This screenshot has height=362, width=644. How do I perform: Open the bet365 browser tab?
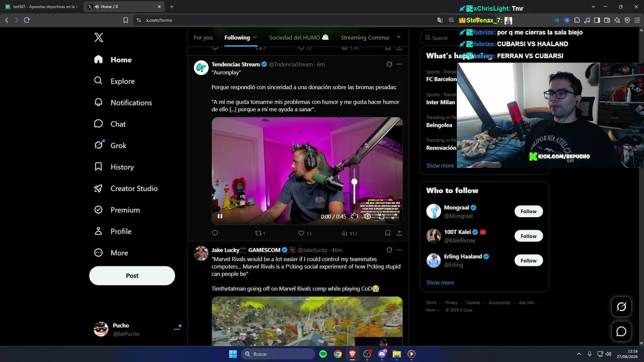[42, 7]
